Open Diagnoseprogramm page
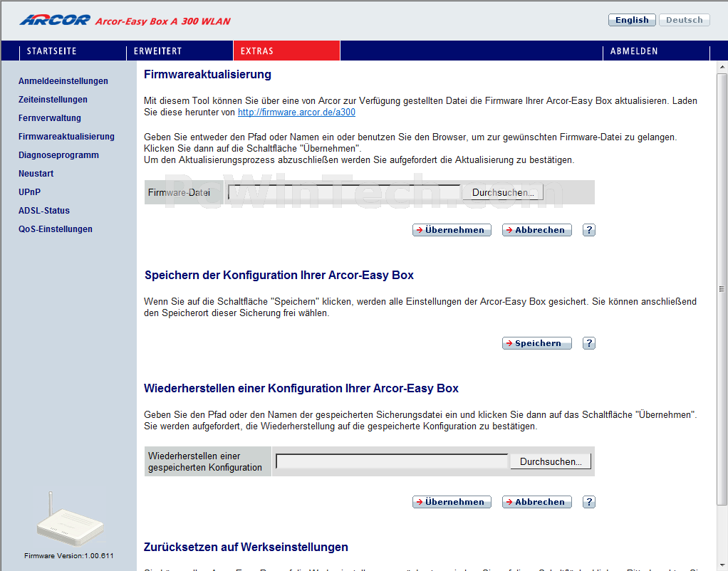This screenshot has height=571, width=728. [58, 155]
